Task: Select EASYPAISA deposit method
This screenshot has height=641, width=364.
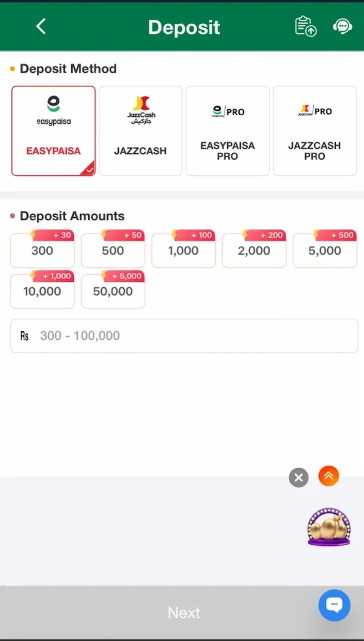Action: coord(54,131)
